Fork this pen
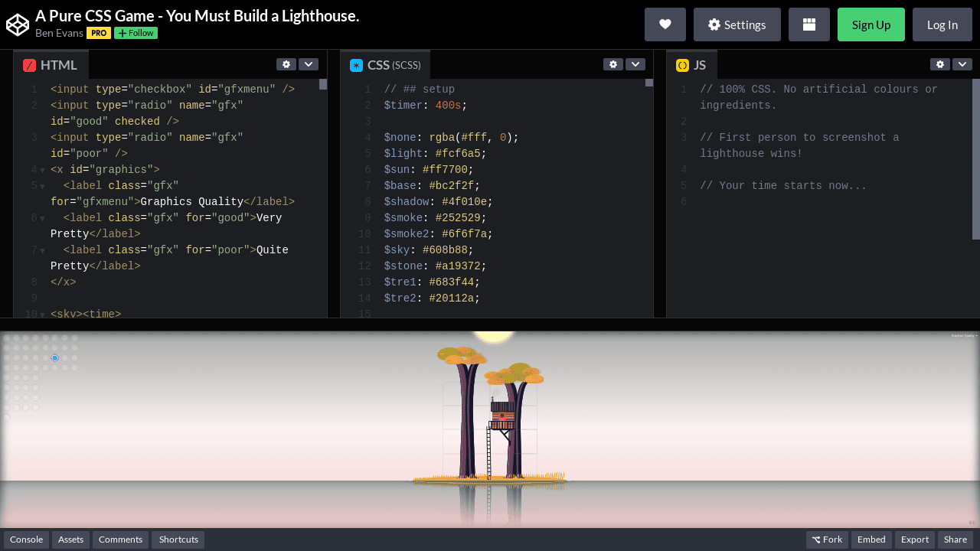Screen dimensions: 980x551 tap(827, 540)
